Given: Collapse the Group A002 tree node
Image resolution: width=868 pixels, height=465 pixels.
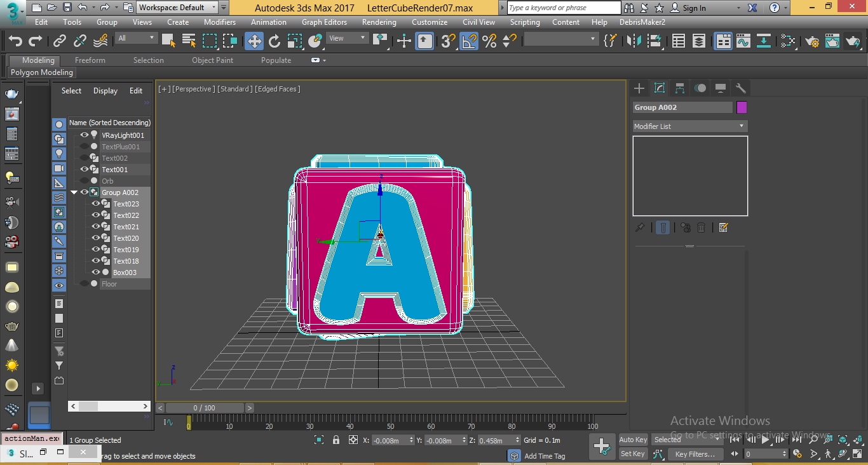Looking at the screenshot, I should click(x=74, y=192).
